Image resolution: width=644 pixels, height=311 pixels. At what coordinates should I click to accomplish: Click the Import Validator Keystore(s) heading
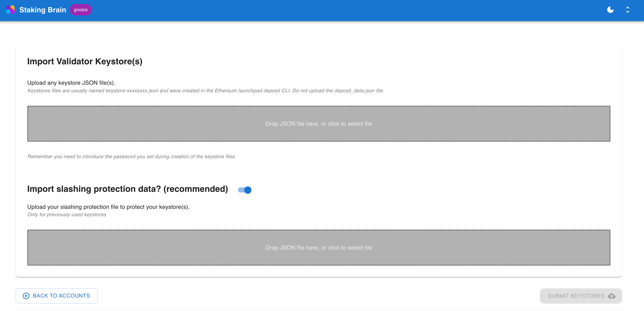click(85, 62)
